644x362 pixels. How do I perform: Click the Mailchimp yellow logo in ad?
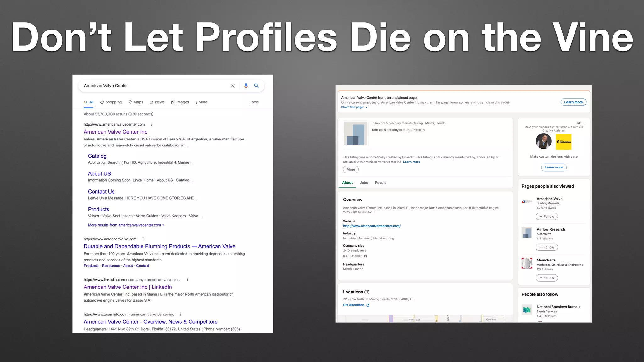(x=563, y=142)
